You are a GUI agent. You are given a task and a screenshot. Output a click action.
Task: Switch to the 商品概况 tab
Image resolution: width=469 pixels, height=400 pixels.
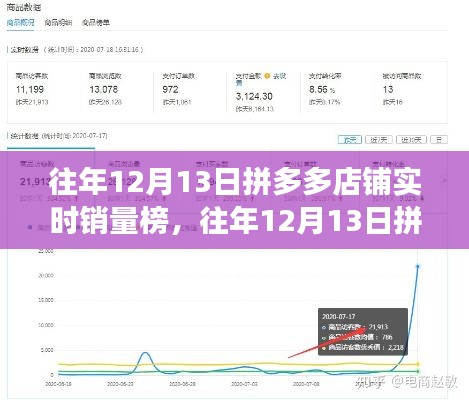pyautogui.click(x=20, y=23)
